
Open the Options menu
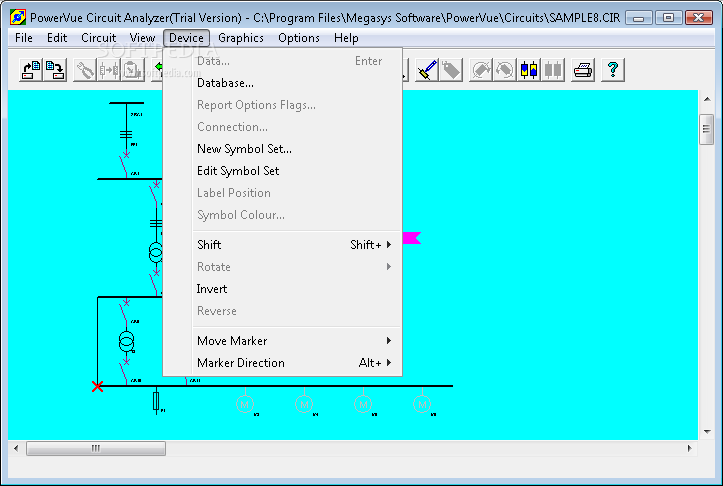click(299, 38)
